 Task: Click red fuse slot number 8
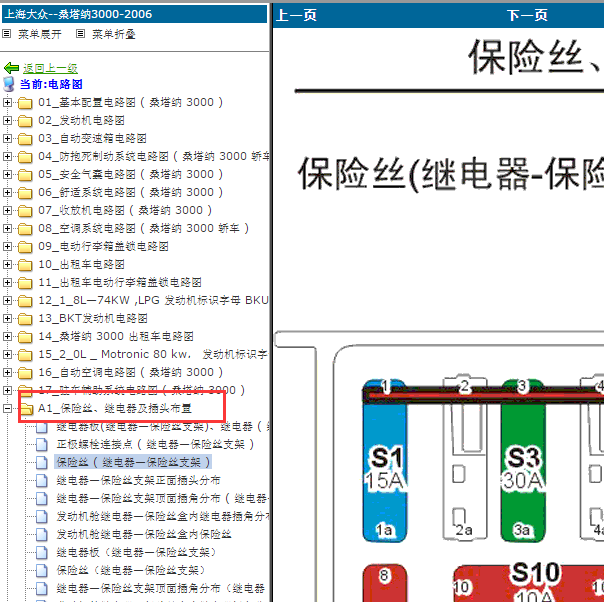(x=384, y=583)
